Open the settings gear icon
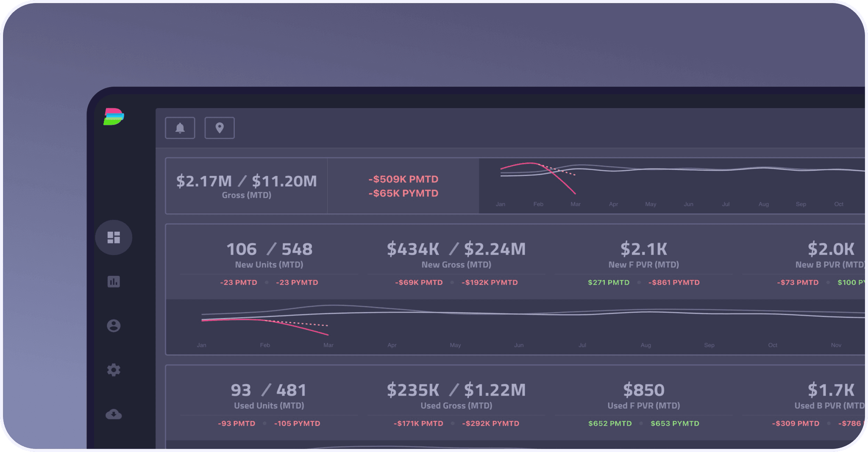Image resolution: width=868 pixels, height=452 pixels. click(x=113, y=370)
